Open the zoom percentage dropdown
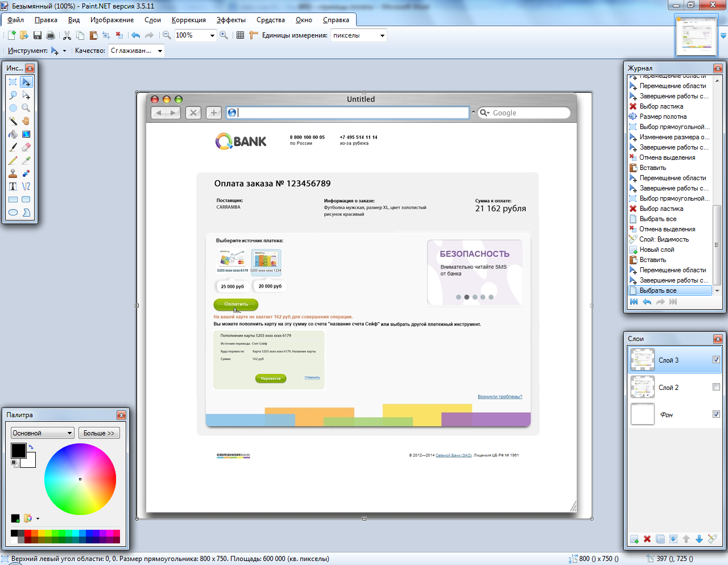Screen dimensions: 728x565 [212, 35]
